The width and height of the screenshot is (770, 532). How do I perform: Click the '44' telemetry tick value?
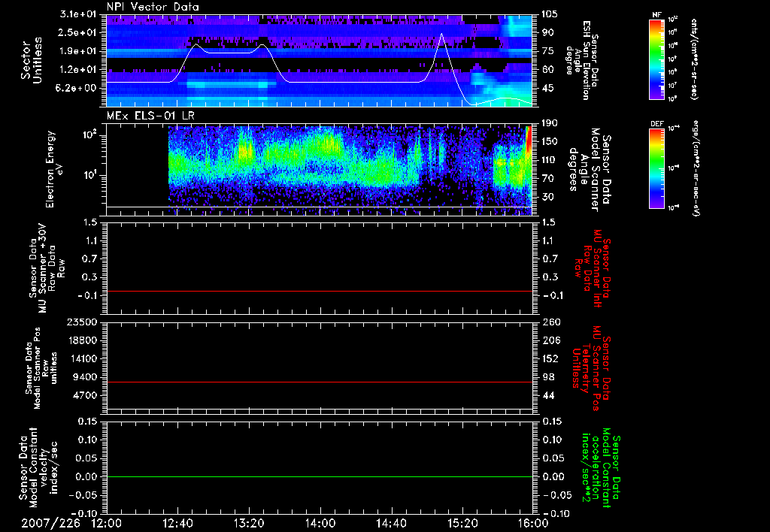click(x=547, y=395)
